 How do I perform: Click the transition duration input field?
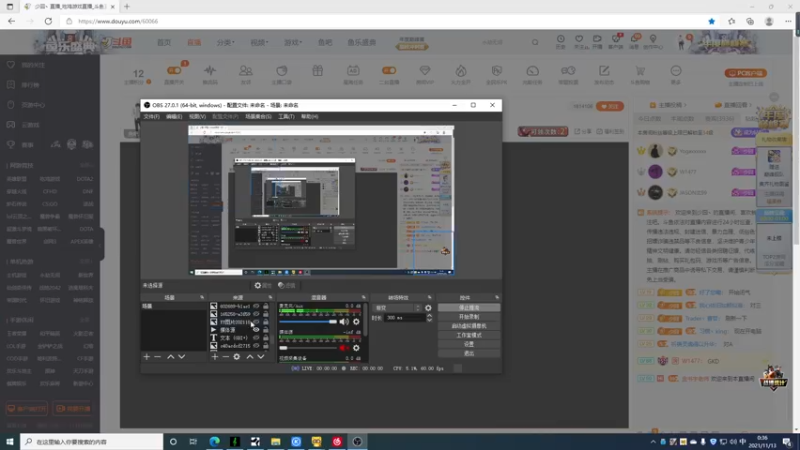(405, 318)
